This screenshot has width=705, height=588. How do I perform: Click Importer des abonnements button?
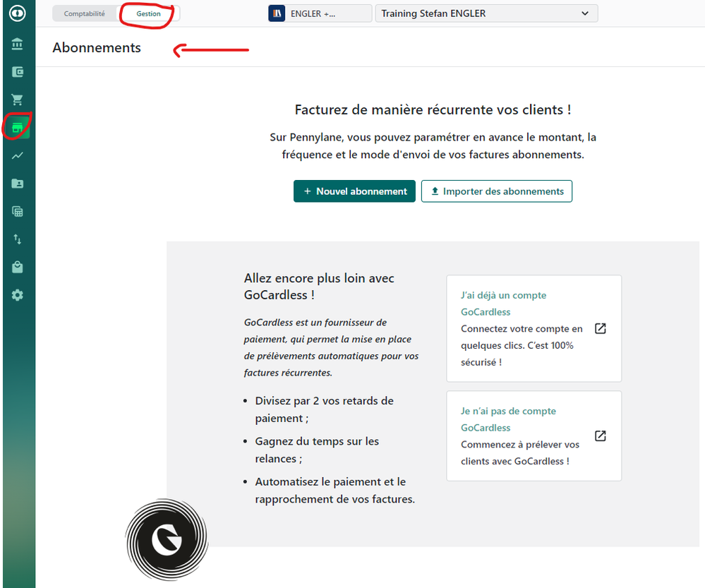click(x=496, y=191)
